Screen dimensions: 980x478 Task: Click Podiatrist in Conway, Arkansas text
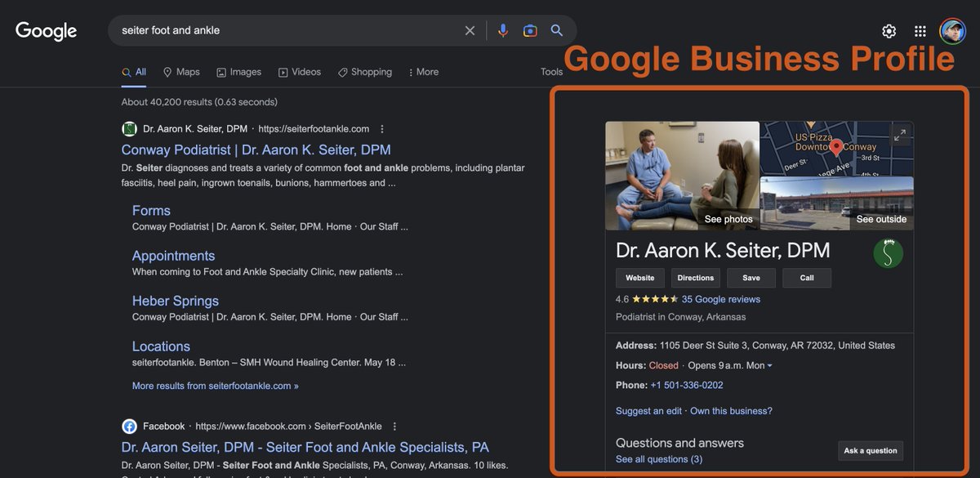pos(680,317)
